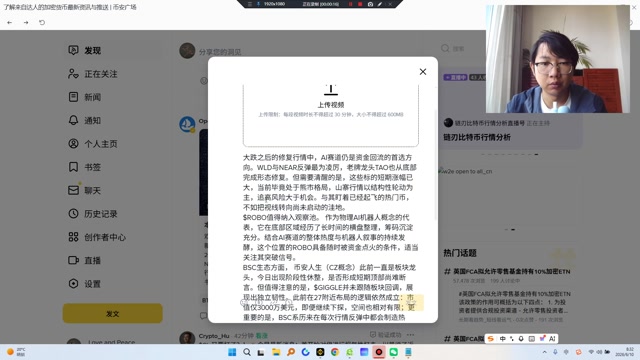Take screenshot with recorder camera icon

click(x=370, y=4)
